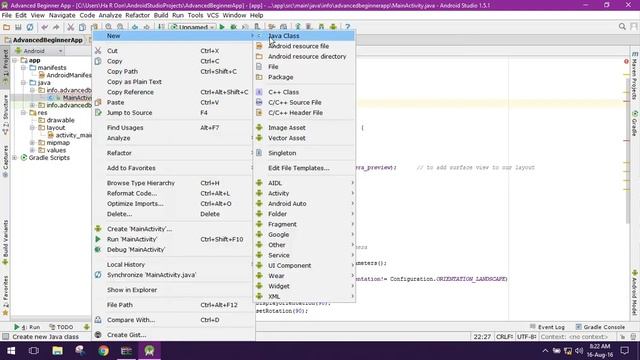Expand the Activity submenu
This screenshot has width=640, height=360.
point(304,193)
